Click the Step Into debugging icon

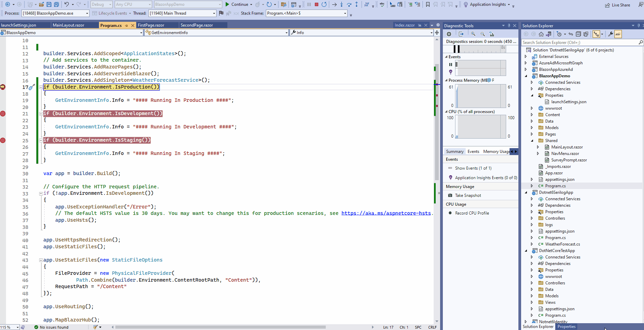(341, 4)
